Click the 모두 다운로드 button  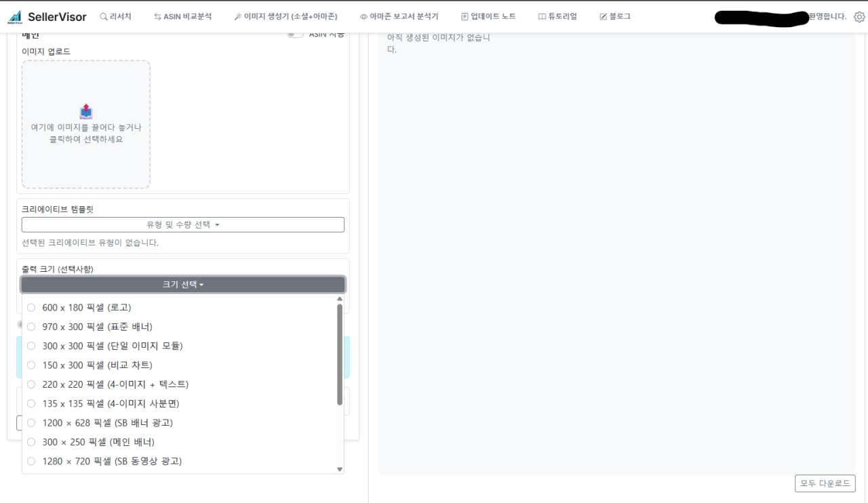825,483
